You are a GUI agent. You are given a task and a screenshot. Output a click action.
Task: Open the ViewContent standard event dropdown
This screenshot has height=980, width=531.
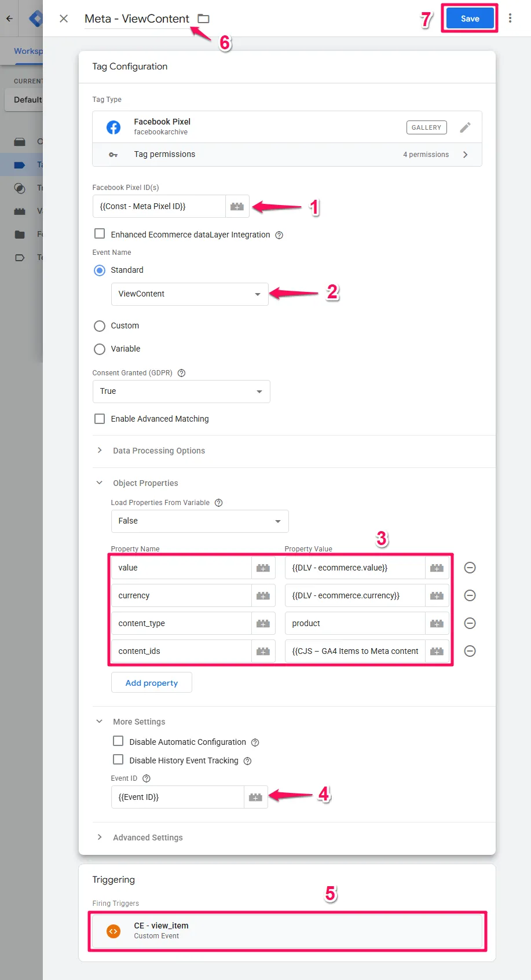tap(189, 294)
